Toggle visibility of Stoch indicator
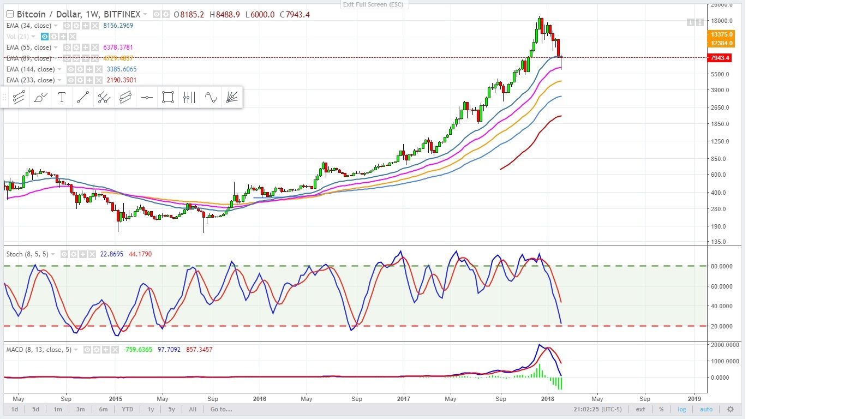 coord(64,254)
